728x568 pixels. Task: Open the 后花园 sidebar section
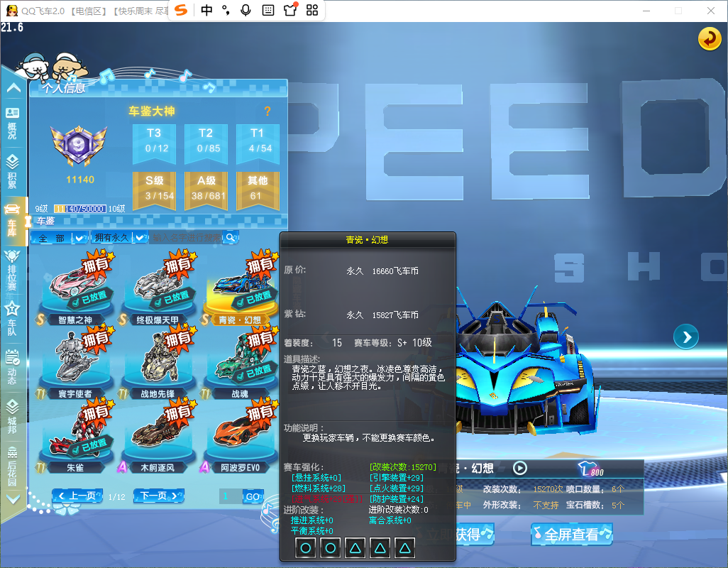pos(13,466)
